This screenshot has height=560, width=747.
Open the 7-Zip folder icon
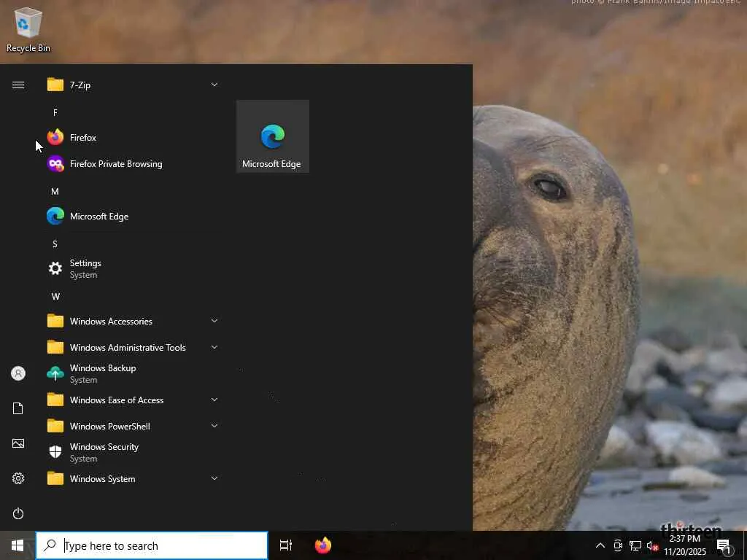click(55, 85)
